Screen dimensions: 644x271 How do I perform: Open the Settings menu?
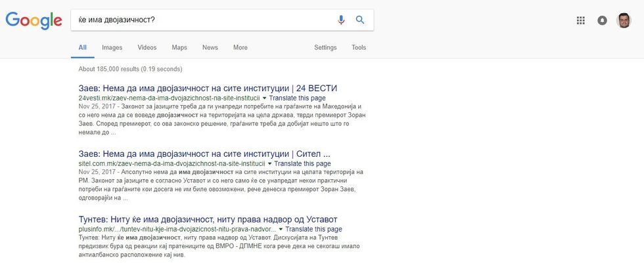point(325,47)
